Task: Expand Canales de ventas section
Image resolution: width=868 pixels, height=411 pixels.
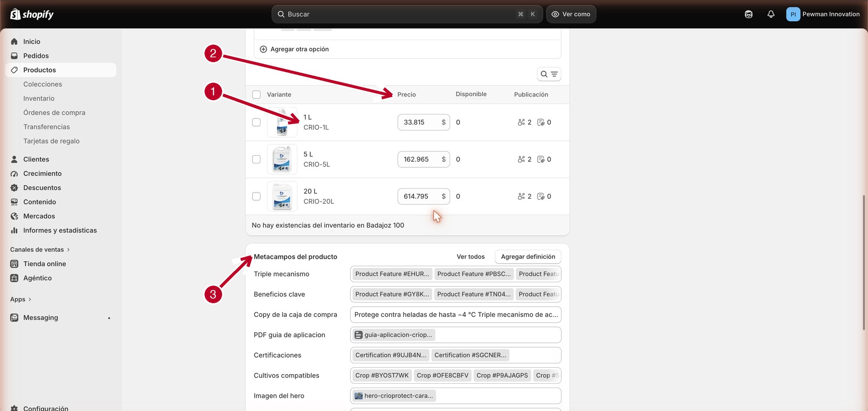Action: click(40, 249)
